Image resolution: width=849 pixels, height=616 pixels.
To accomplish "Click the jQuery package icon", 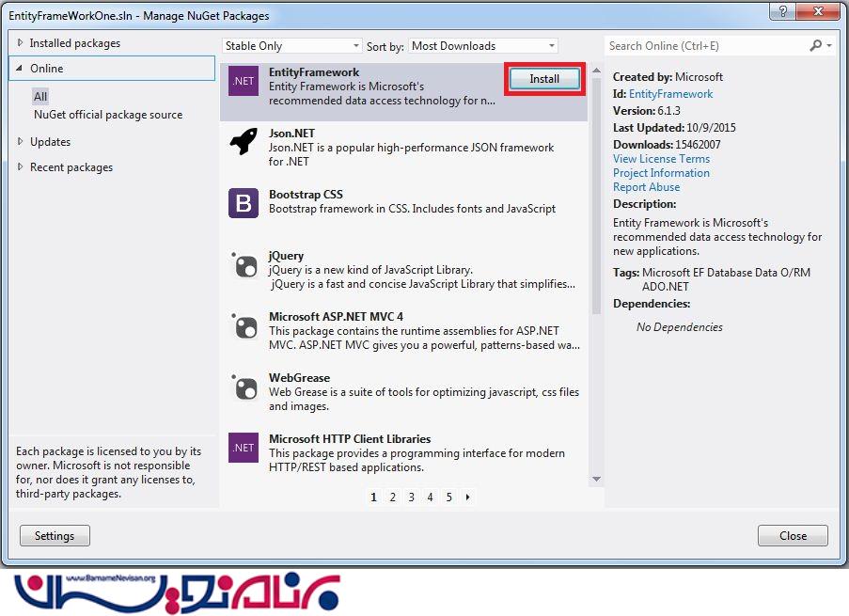I will click(x=244, y=264).
